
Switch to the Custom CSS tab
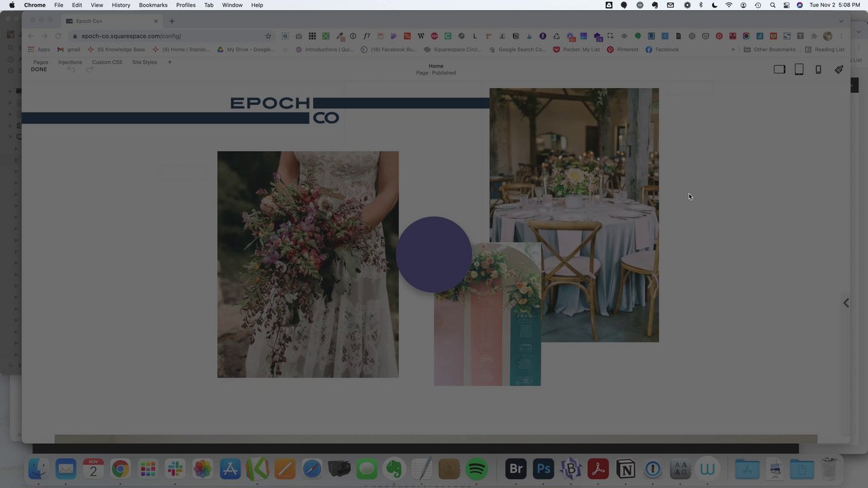pos(107,62)
